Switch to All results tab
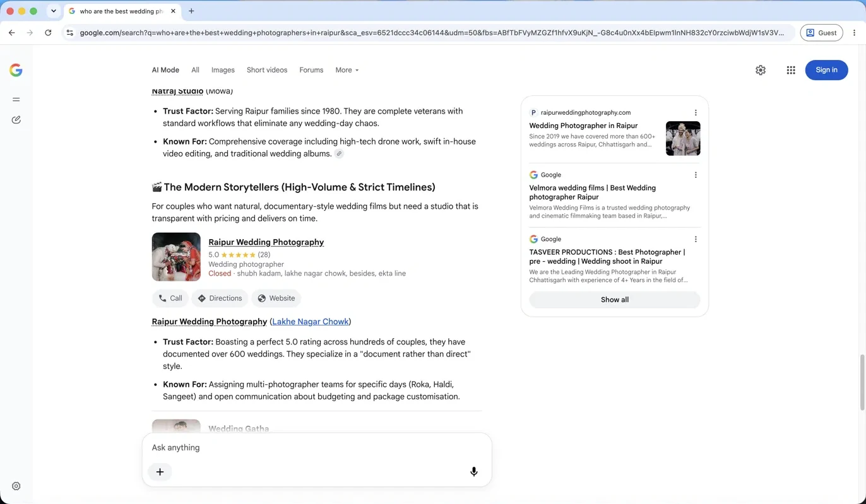This screenshot has height=504, width=866. click(195, 70)
